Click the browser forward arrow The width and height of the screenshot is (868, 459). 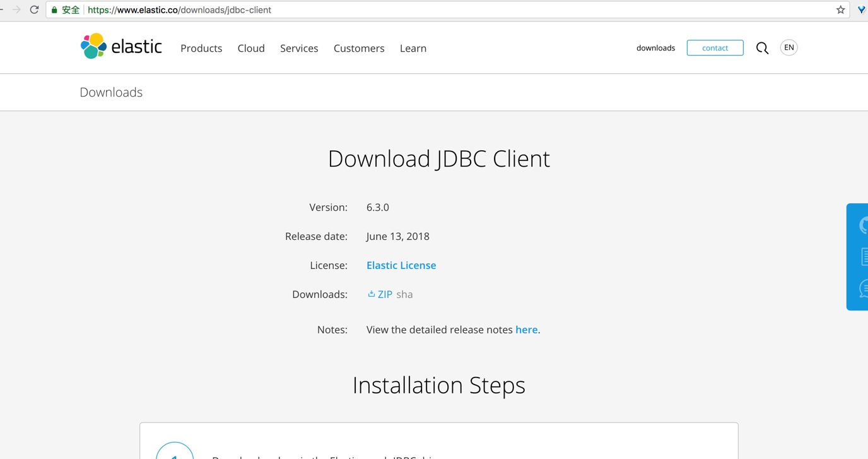coord(17,10)
